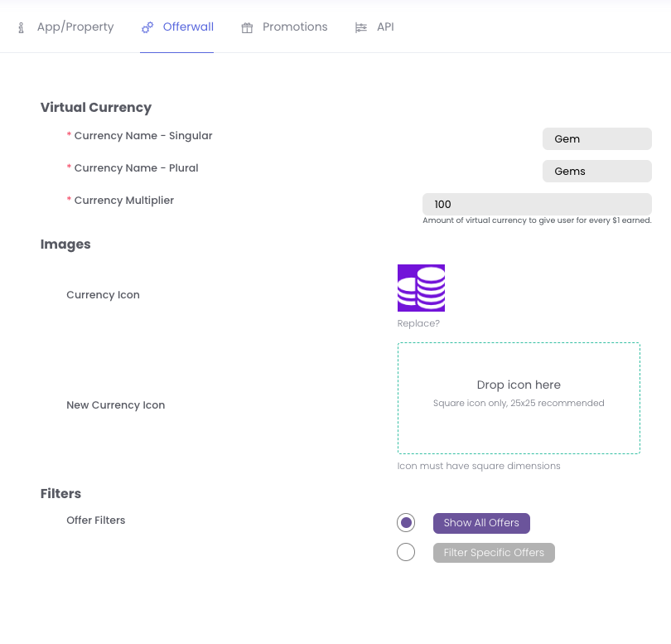The height and width of the screenshot is (644, 671).
Task: Click the 'Replace?' text under the icon
Action: pyautogui.click(x=418, y=323)
